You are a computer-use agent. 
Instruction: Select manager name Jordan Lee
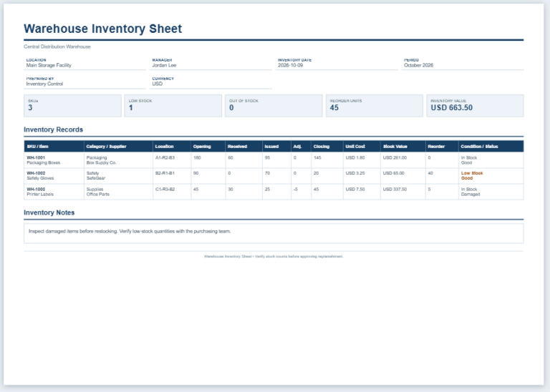(x=164, y=65)
